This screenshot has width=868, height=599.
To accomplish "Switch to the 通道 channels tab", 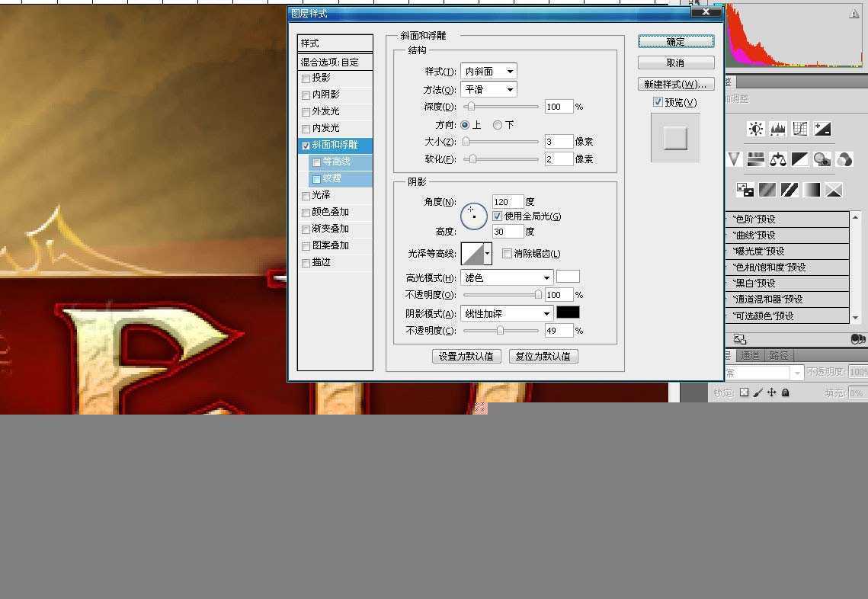I will click(750, 355).
